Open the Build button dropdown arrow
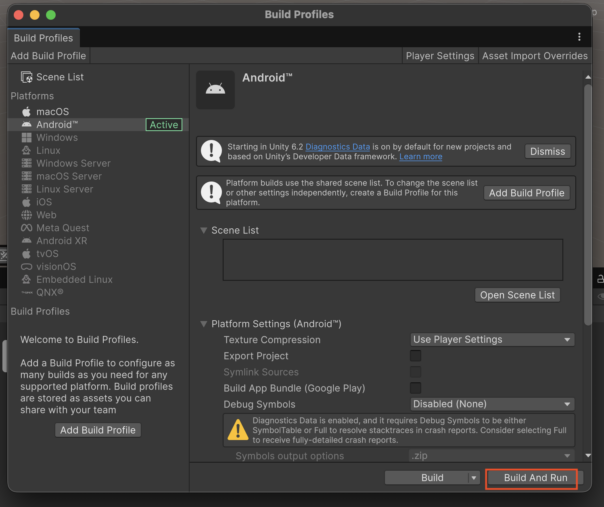The width and height of the screenshot is (604, 507). (474, 478)
